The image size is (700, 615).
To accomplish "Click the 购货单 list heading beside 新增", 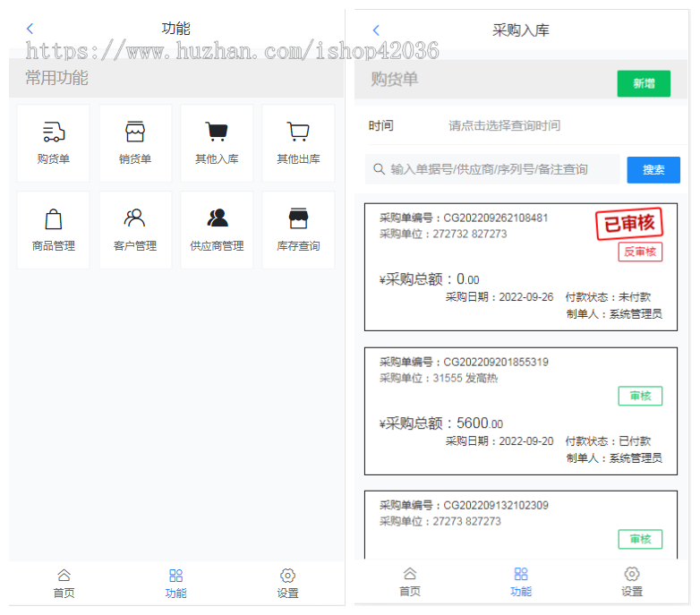I will 395,80.
